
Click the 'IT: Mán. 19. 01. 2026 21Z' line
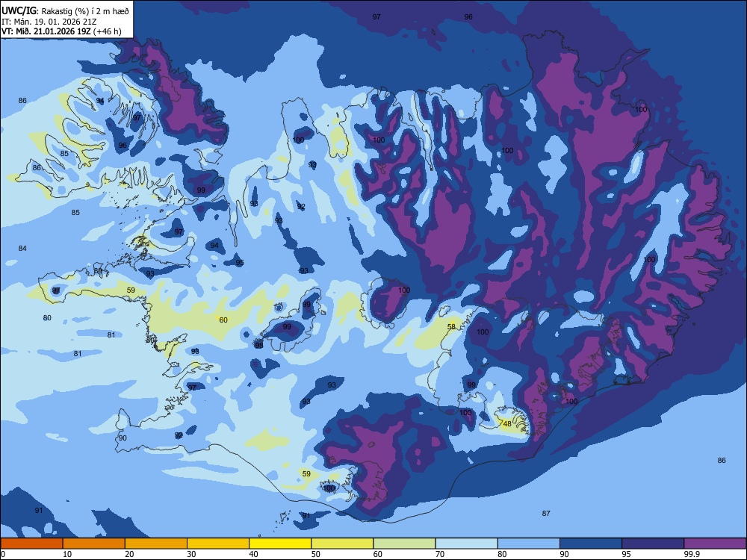[x=49, y=22]
